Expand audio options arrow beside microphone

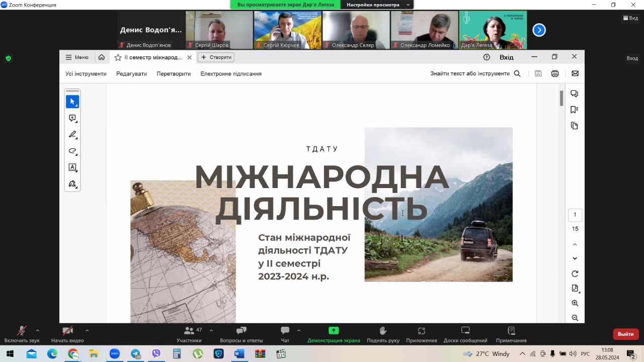point(37,330)
